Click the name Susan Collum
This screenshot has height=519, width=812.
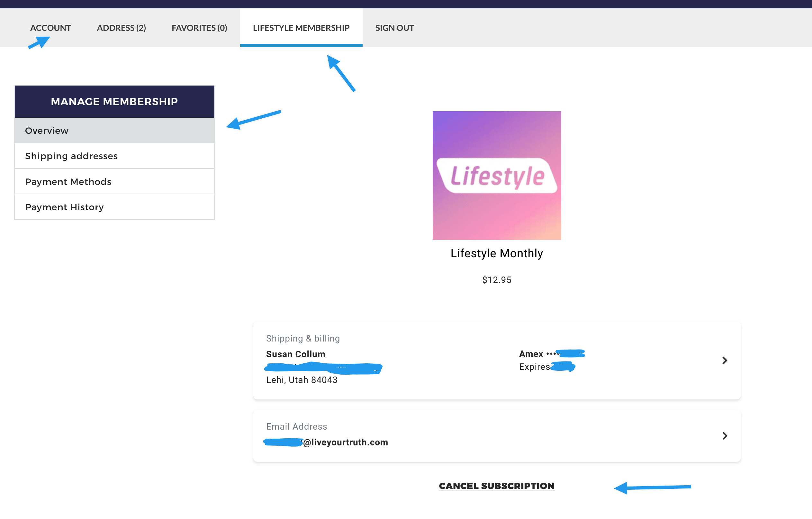click(x=296, y=354)
